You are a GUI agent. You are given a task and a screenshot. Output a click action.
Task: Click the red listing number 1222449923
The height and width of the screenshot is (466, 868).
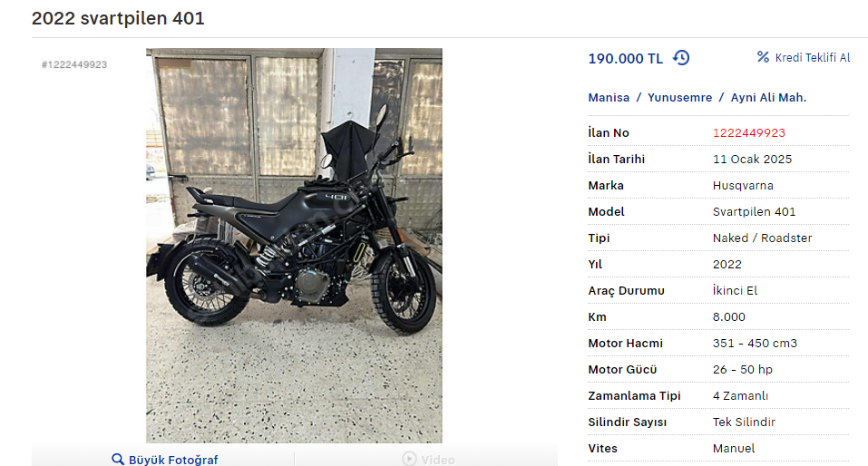click(x=749, y=133)
